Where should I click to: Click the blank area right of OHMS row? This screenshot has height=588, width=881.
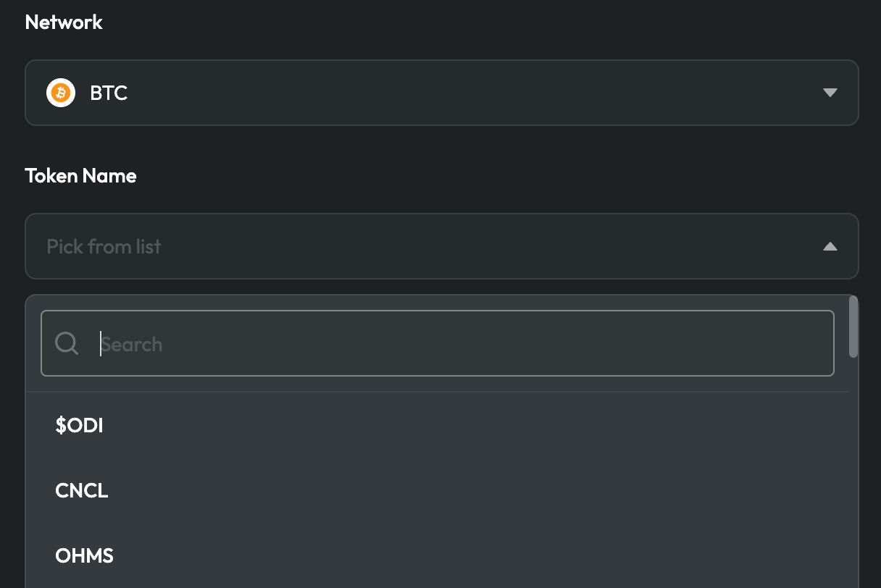(x=471, y=556)
